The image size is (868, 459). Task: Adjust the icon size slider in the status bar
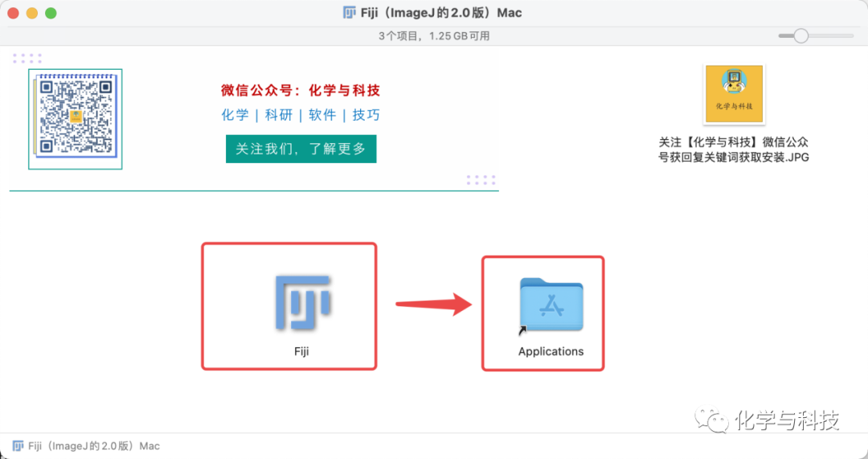point(800,36)
